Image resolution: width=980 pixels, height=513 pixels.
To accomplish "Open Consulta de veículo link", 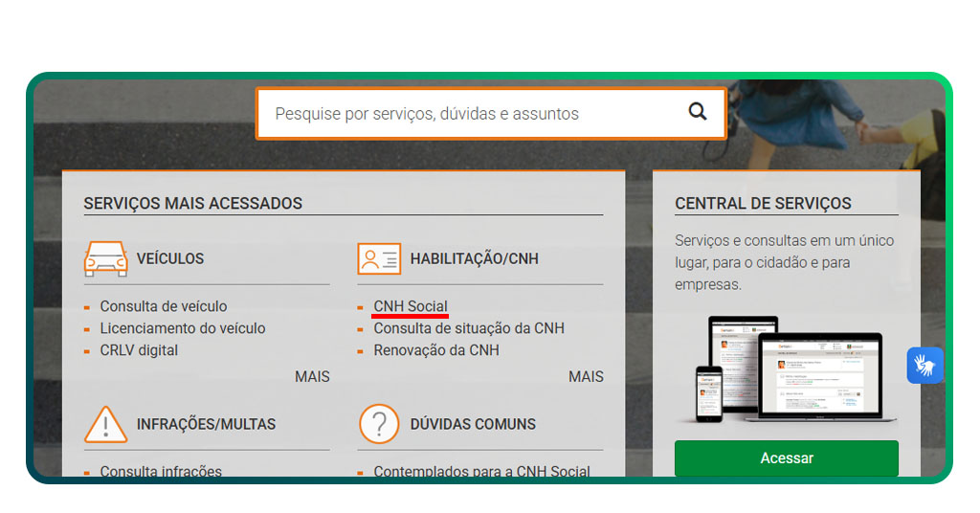I will (164, 306).
